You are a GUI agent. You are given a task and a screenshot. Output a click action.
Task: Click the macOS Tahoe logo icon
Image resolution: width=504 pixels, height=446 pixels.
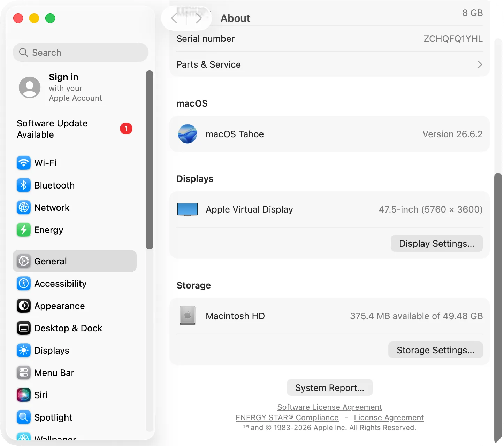tap(188, 134)
